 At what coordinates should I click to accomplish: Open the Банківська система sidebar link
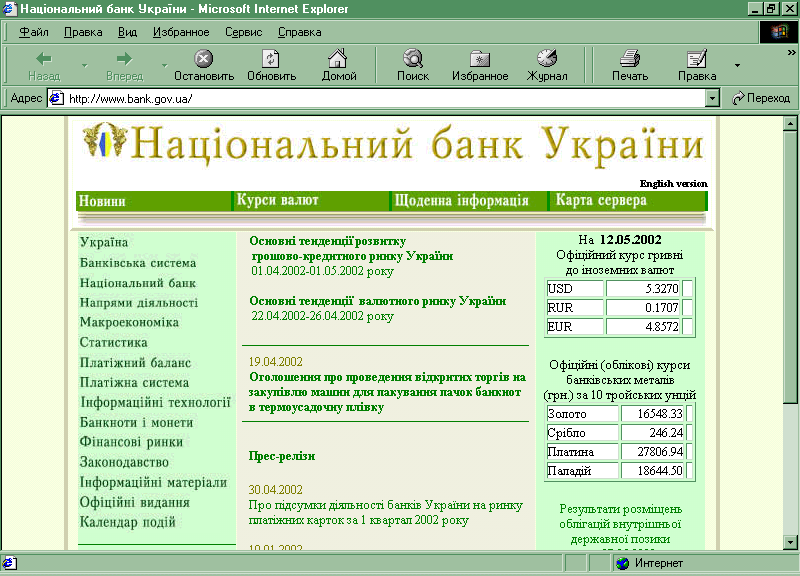click(x=138, y=263)
